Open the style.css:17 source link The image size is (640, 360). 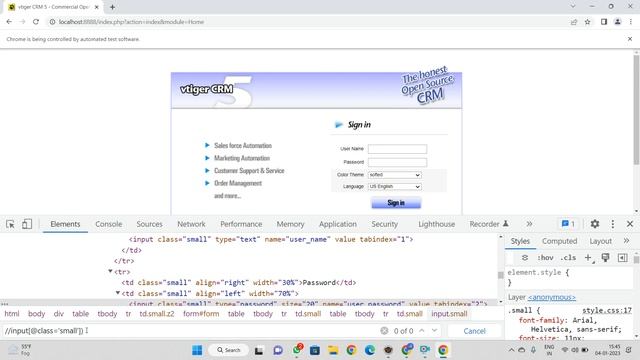point(607,311)
